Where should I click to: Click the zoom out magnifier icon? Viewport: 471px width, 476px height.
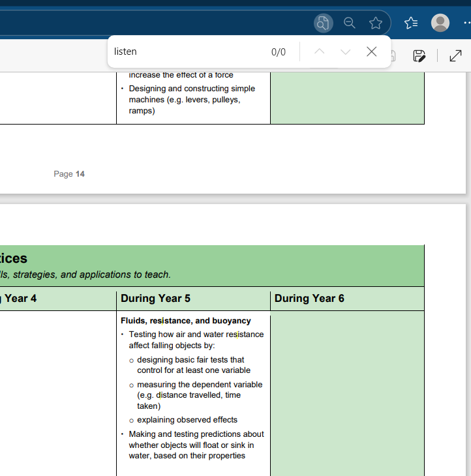pos(350,23)
